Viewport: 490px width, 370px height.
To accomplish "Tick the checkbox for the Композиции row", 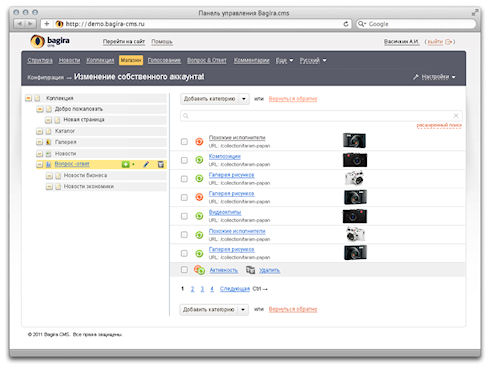I will coord(184,160).
